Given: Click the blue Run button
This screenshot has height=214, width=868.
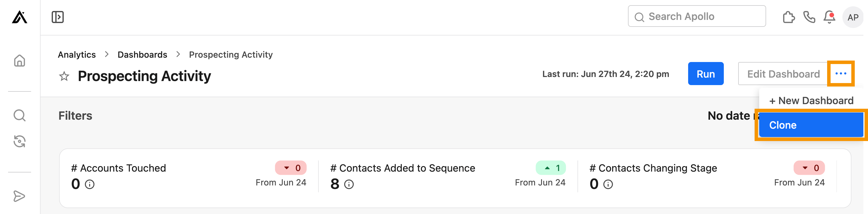Looking at the screenshot, I should 706,74.
